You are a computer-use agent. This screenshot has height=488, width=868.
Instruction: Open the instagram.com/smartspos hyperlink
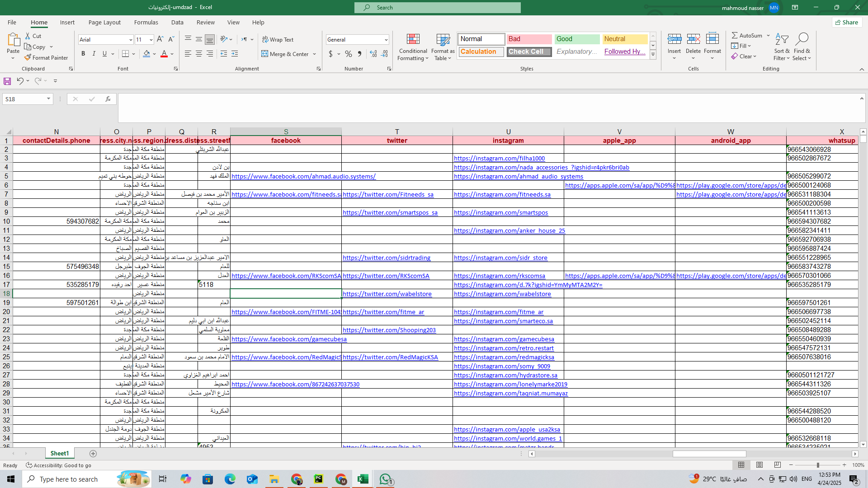[x=500, y=212]
